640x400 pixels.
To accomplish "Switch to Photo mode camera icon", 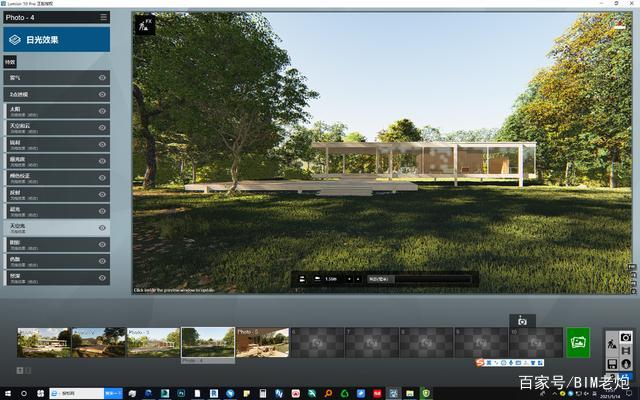I will coord(626,337).
